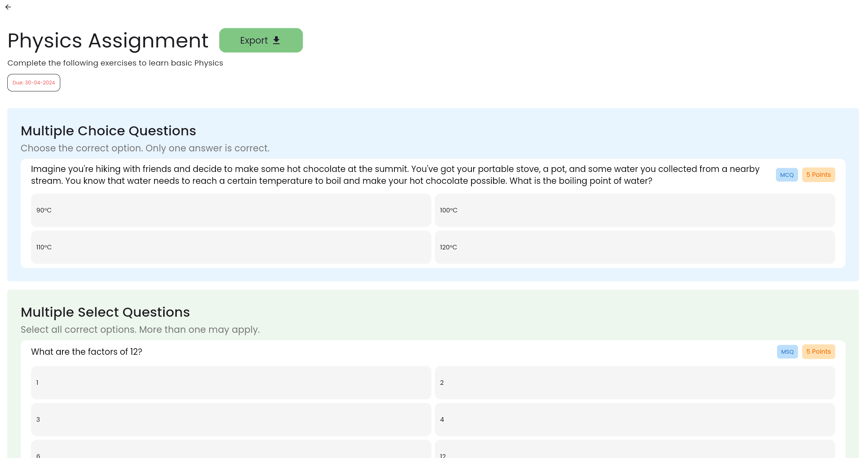Click the back arrow icon
The image size is (868, 458).
pyautogui.click(x=8, y=7)
